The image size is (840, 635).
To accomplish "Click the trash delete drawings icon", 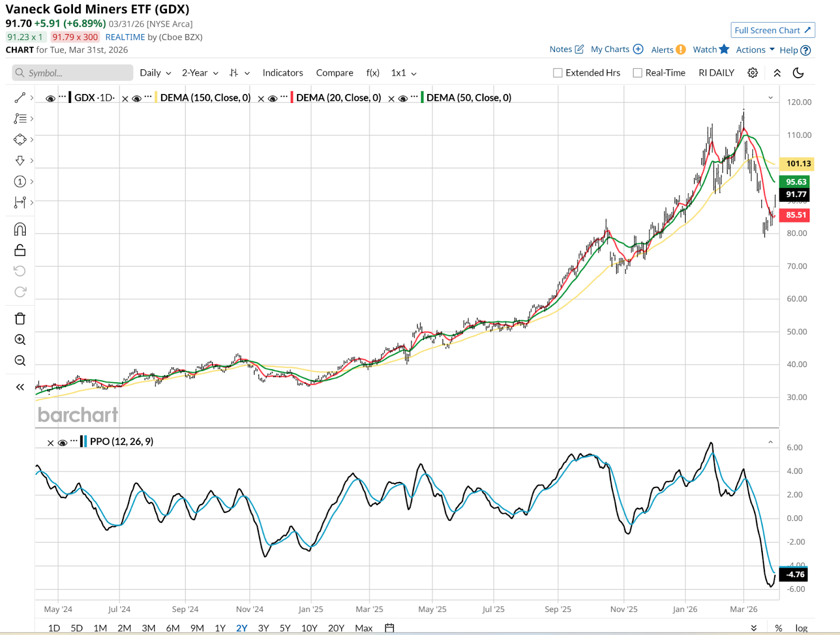I will click(20, 319).
